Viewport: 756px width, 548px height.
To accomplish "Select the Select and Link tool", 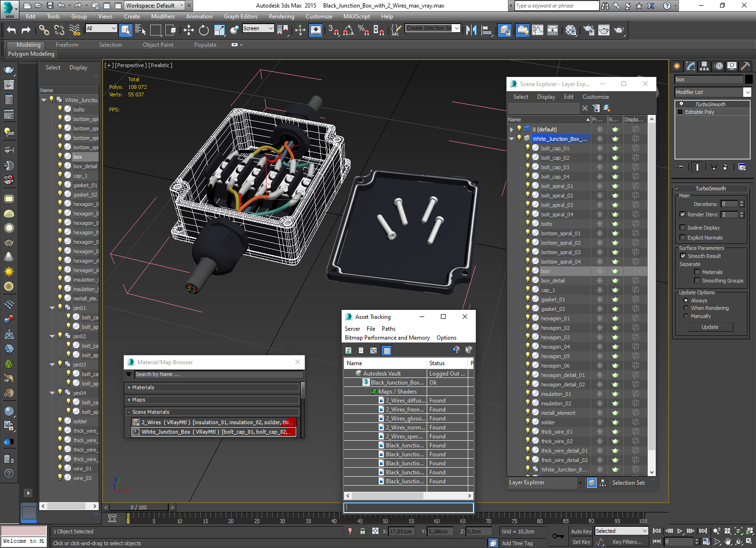I will pyautogui.click(x=44, y=30).
